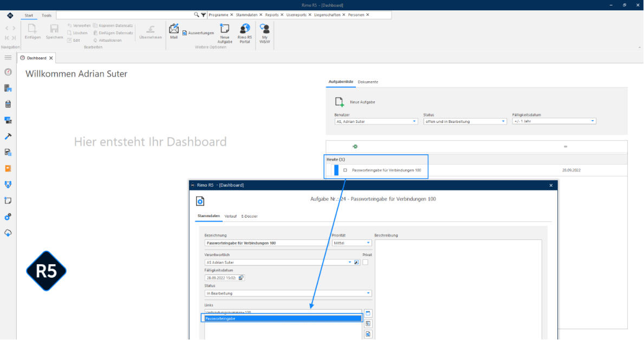Viewport: 644px width, 340px height.
Task: Toggle the Privat checkbox
Action: click(365, 262)
